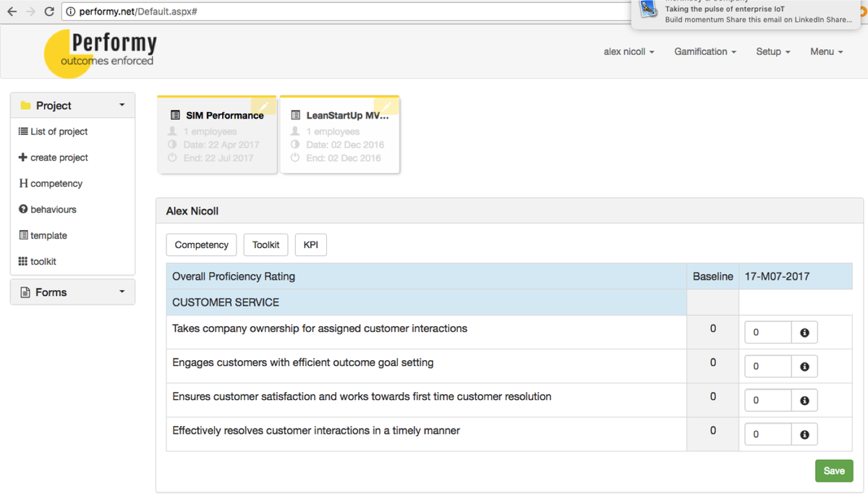Viewport: 868px width, 499px height.
Task: Click the Competency button
Action: click(x=201, y=245)
